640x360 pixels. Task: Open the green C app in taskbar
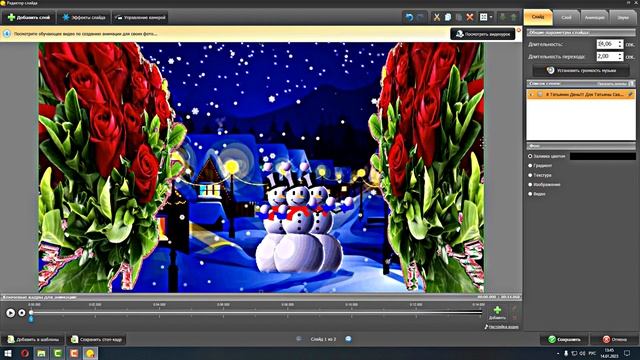(58, 353)
